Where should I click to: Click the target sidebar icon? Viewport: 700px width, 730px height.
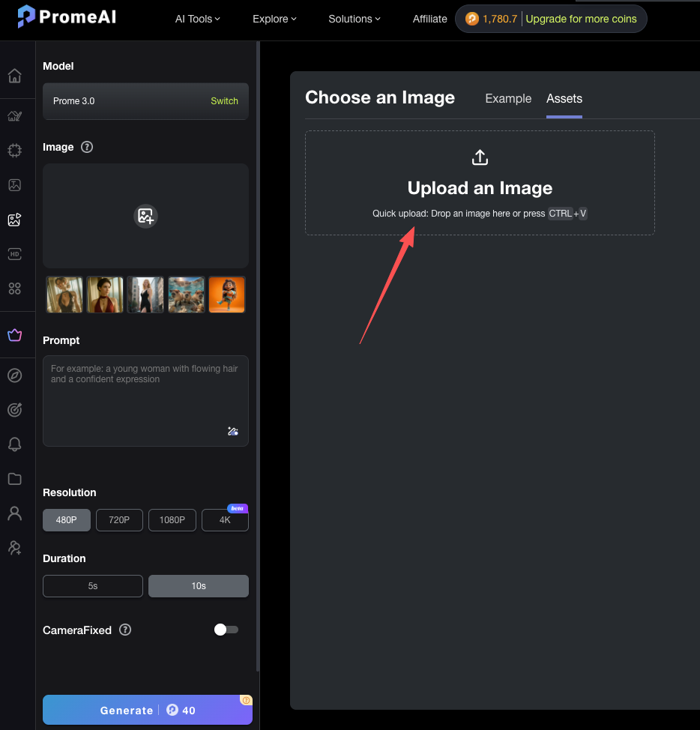[x=14, y=410]
